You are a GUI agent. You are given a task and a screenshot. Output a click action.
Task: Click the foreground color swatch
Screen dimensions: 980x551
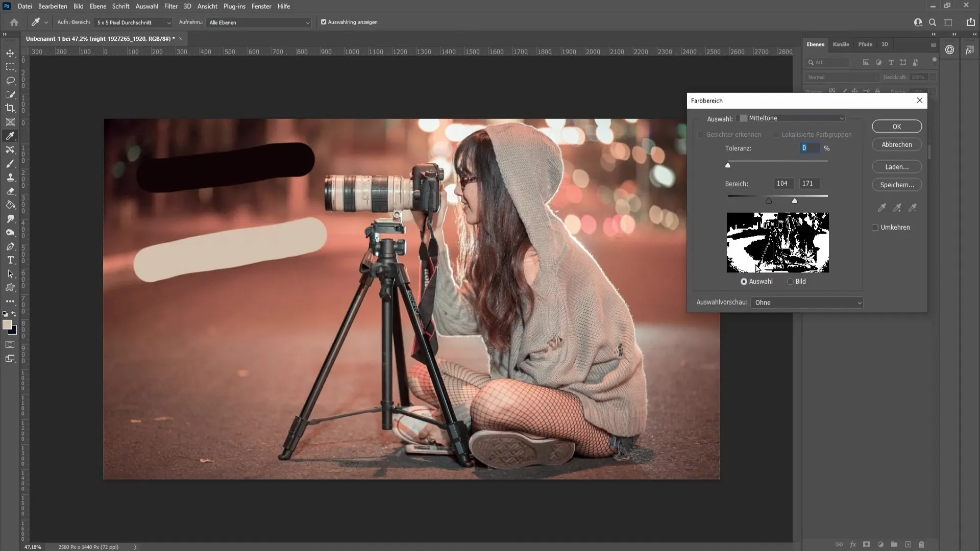coord(7,324)
